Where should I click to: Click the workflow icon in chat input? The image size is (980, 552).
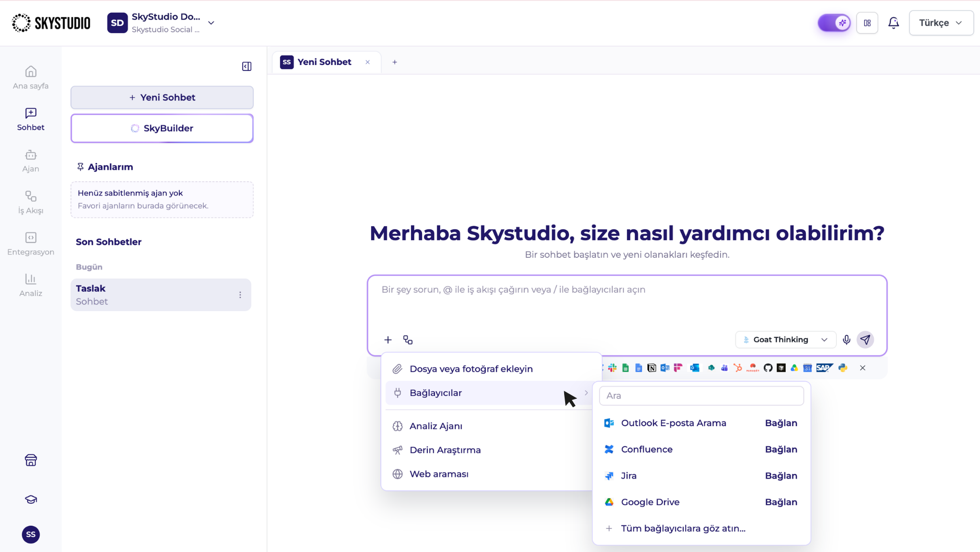tap(408, 340)
